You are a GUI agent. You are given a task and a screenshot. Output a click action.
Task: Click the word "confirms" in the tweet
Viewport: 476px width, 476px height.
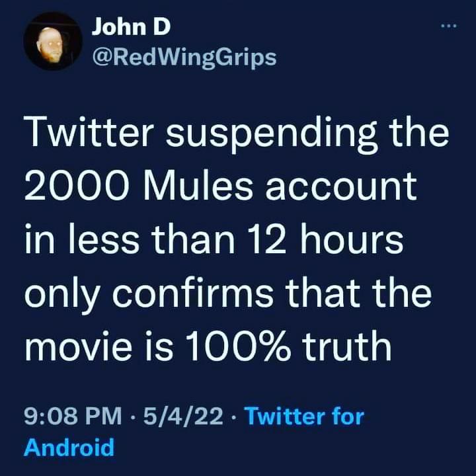(x=193, y=292)
